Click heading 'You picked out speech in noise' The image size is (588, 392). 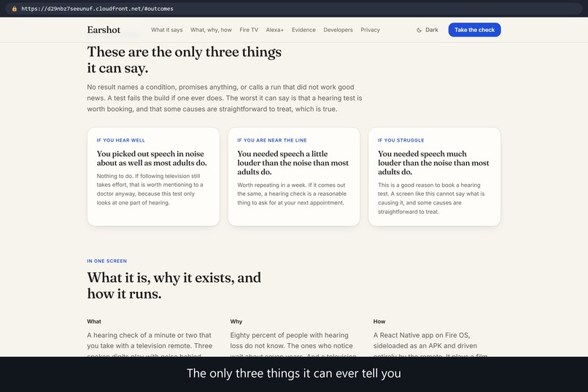click(152, 158)
